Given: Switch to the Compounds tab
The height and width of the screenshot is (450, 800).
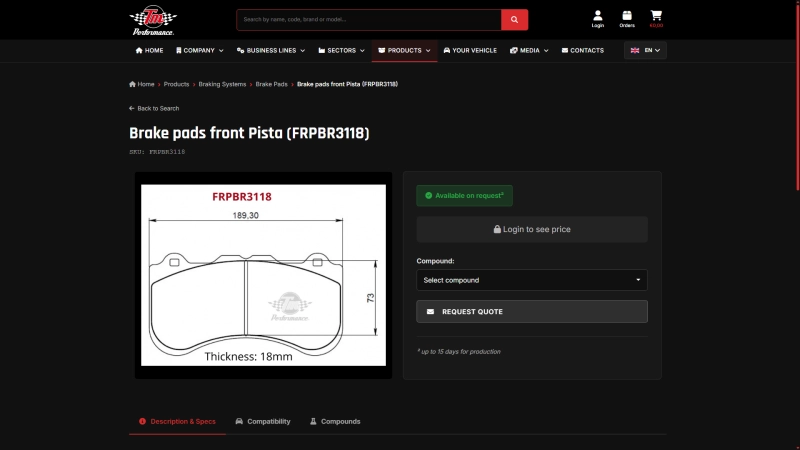Looking at the screenshot, I should tap(335, 421).
